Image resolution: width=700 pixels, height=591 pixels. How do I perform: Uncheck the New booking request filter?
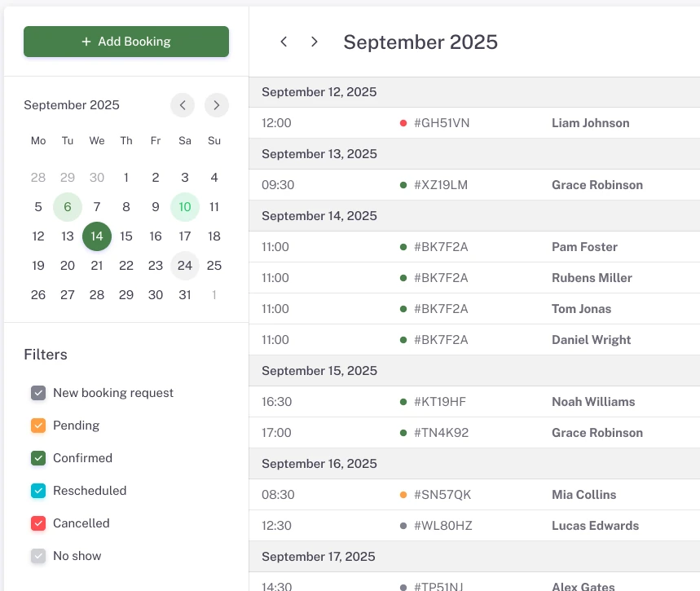pyautogui.click(x=38, y=392)
